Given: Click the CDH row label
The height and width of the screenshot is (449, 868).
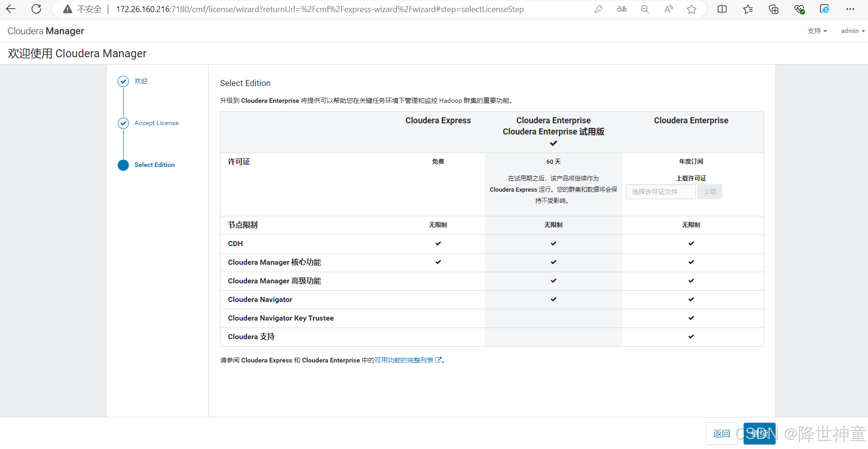Looking at the screenshot, I should pos(235,243).
